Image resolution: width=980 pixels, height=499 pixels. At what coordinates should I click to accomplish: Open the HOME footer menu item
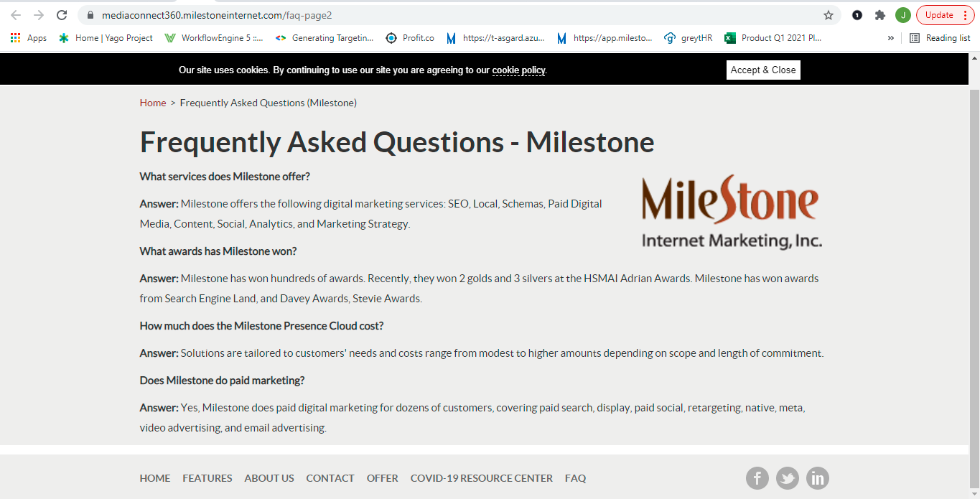point(155,478)
